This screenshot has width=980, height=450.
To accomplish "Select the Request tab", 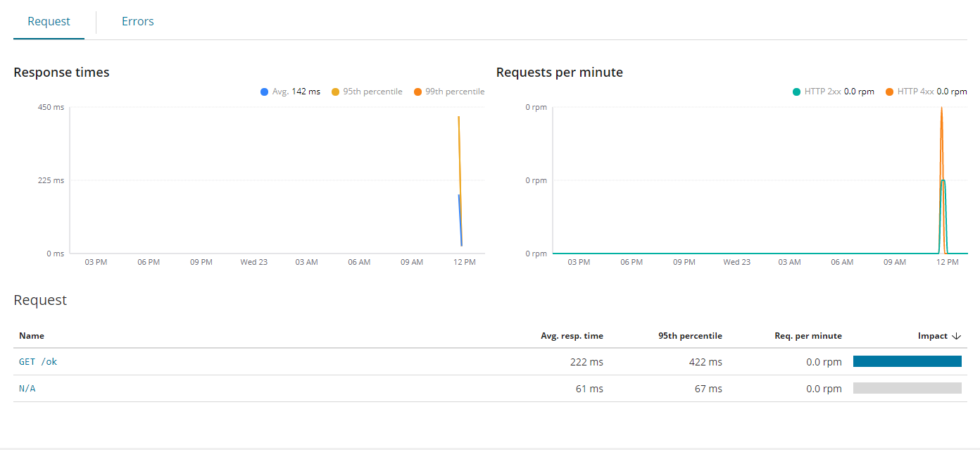I will point(49,21).
